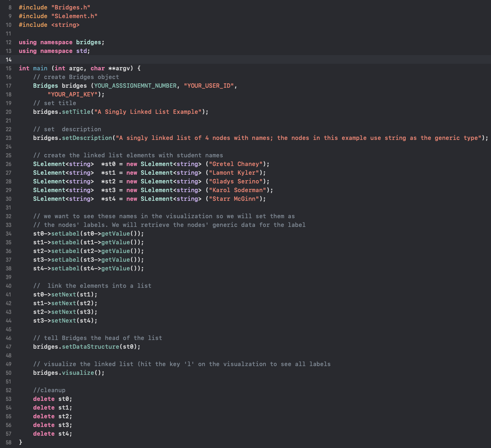This screenshot has width=491, height=448.
Task: Click the "SLelement.h" include string
Action: pos(74,16)
